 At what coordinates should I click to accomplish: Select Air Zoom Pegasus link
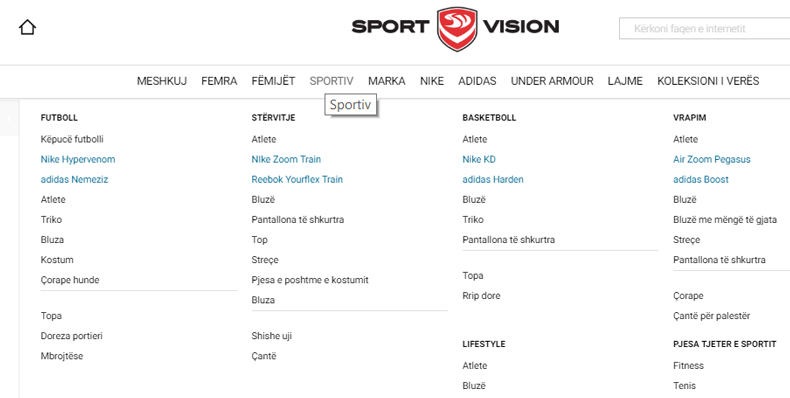[711, 159]
